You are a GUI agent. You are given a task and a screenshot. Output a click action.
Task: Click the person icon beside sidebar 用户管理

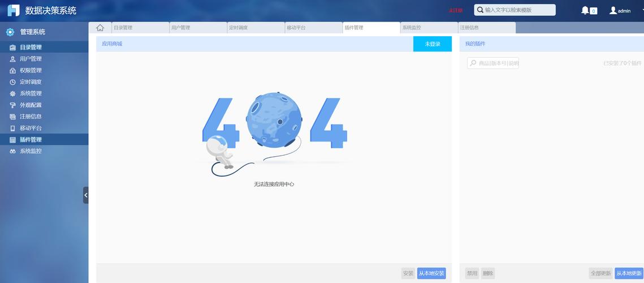(x=13, y=59)
